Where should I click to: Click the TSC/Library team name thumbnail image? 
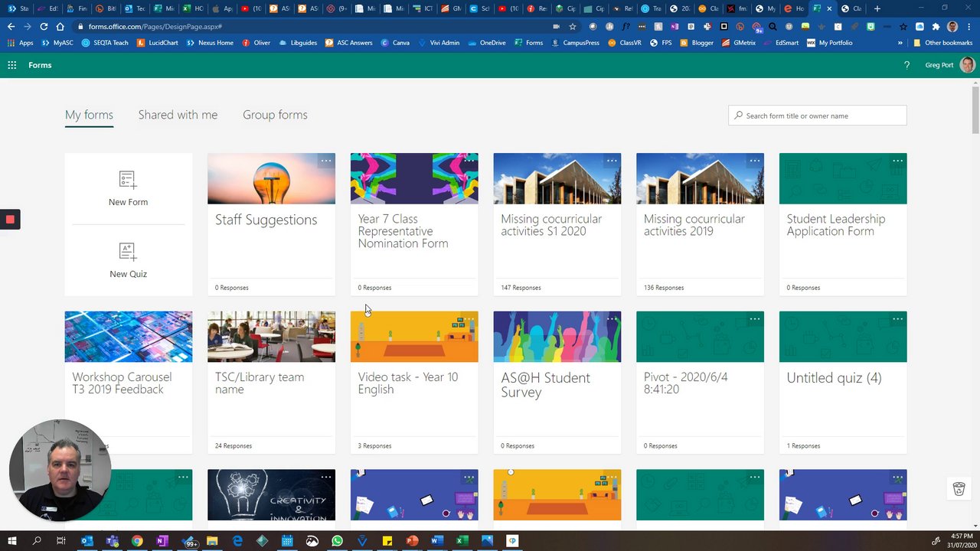tap(271, 337)
